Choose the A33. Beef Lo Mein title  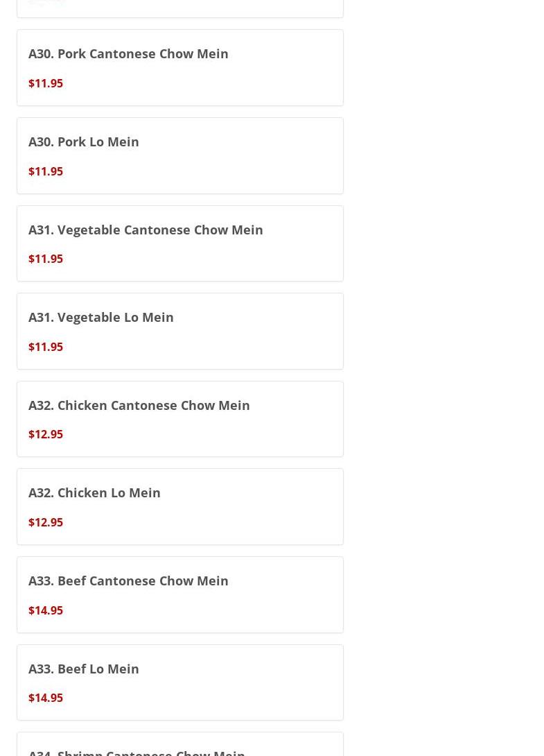(x=83, y=669)
